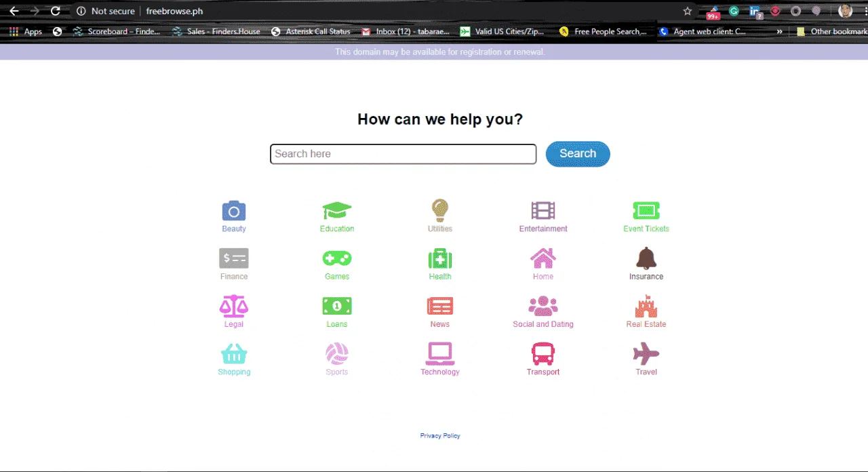868x472 pixels.
Task: Go back with the browser back arrow
Action: point(14,11)
